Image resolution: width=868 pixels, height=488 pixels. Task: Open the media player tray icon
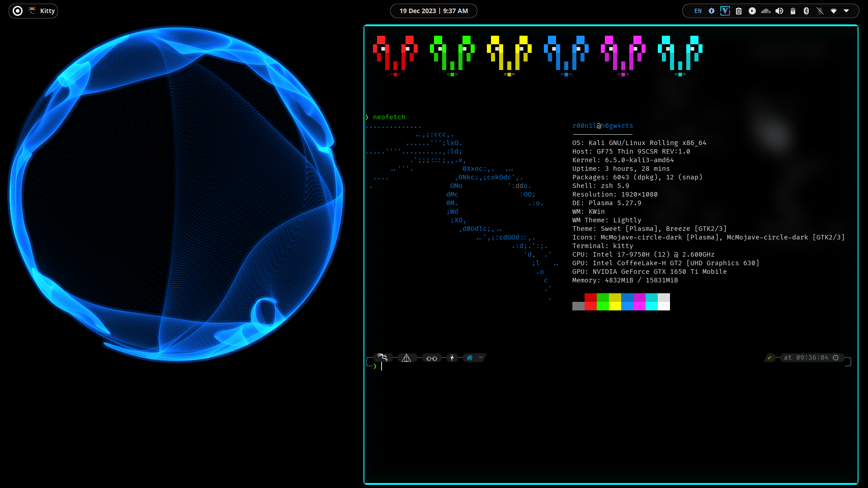[752, 11]
